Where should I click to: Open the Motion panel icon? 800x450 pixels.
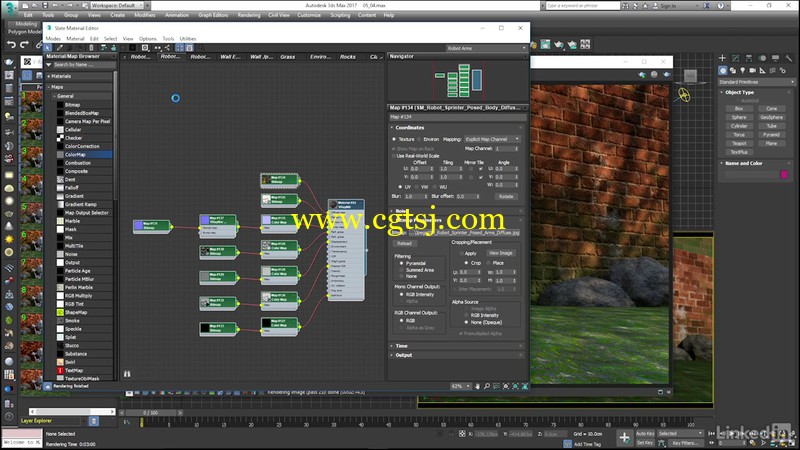click(762, 58)
